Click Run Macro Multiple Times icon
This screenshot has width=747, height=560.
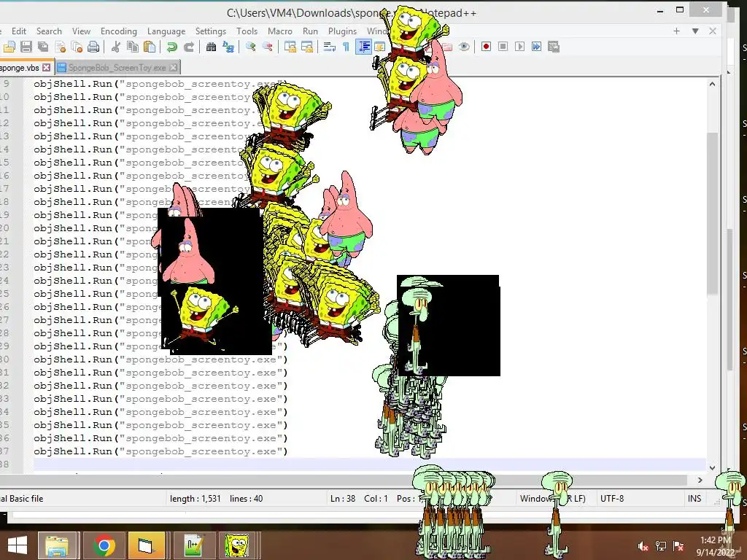tap(536, 47)
